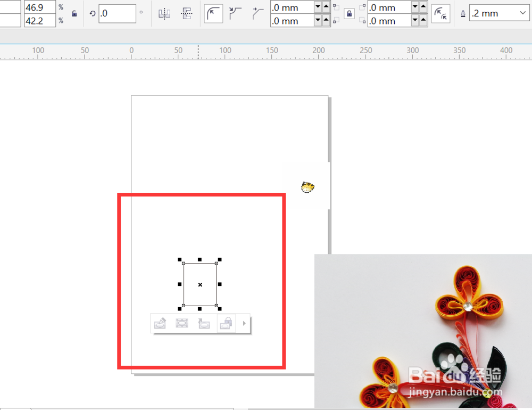This screenshot has height=410, width=532.
Task: Toggle the Lock Contents to PowerClip icon
Action: click(x=226, y=323)
